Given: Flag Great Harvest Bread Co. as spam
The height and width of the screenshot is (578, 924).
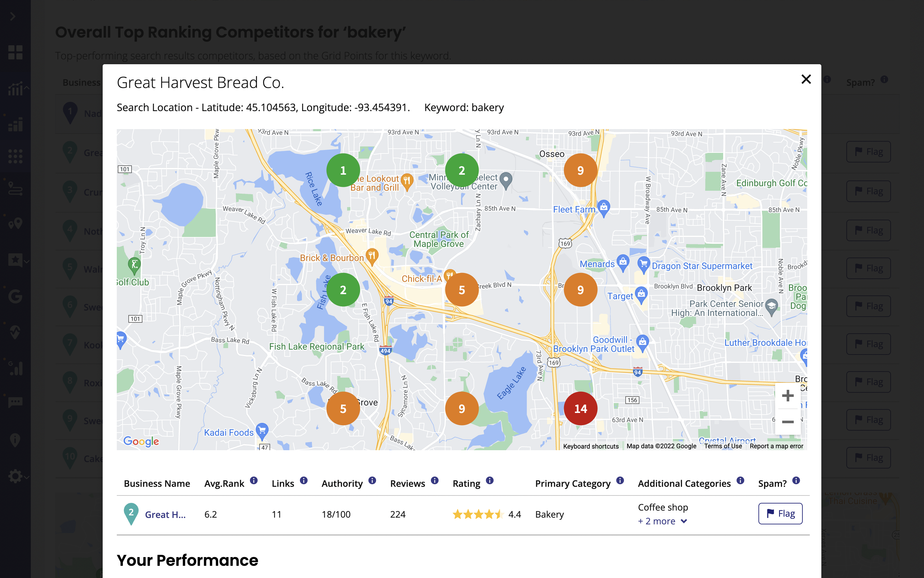Looking at the screenshot, I should pos(780,513).
